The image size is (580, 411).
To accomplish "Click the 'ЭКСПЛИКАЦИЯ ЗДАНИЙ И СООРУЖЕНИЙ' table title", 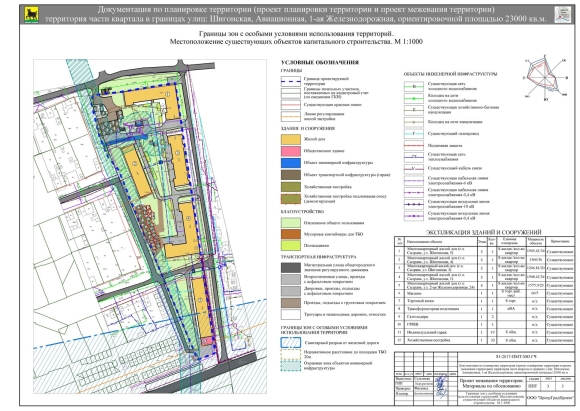I will pyautogui.click(x=484, y=232).
